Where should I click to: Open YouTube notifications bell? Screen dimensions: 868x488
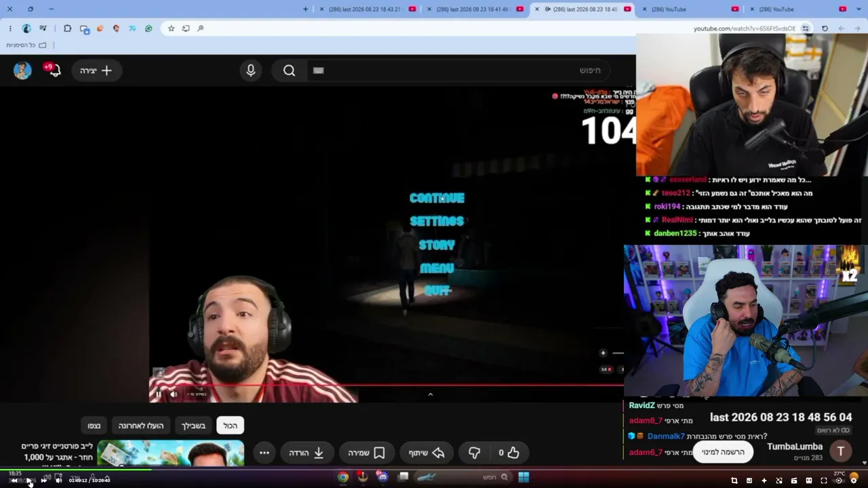[x=54, y=70]
